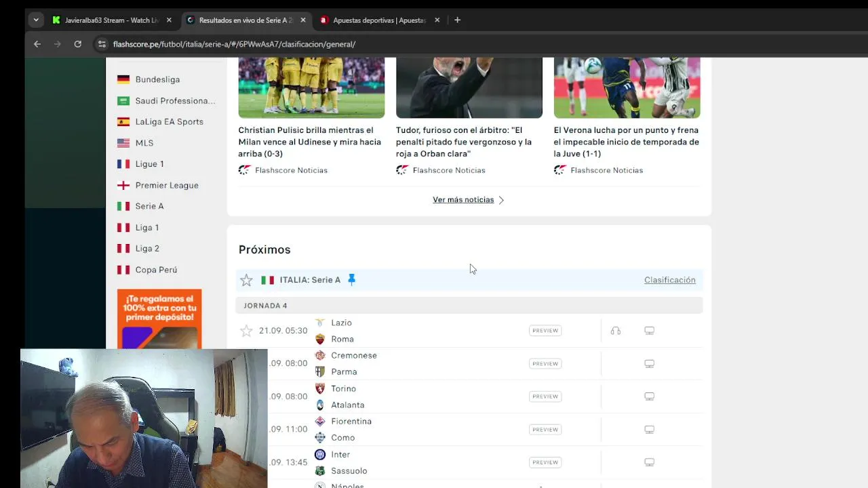Toggle favorite star for Lazio vs Roma match
Viewport: 868px width, 488px height.
246,331
